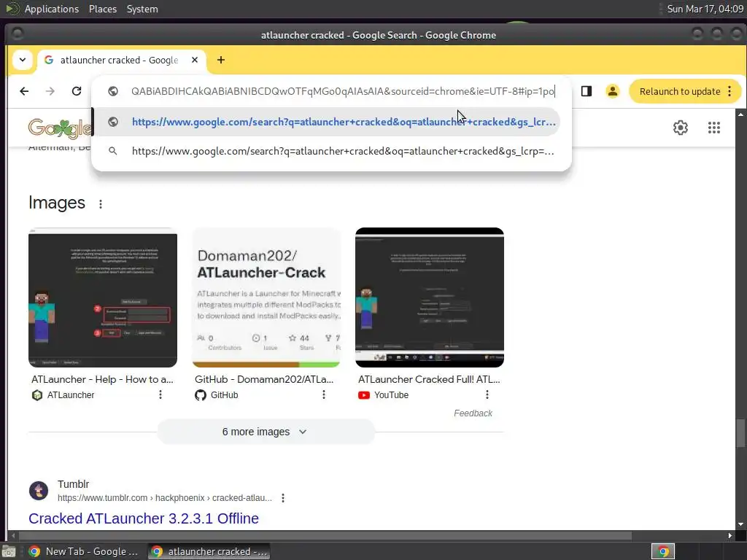Open Google quick settings gear

pos(681,127)
